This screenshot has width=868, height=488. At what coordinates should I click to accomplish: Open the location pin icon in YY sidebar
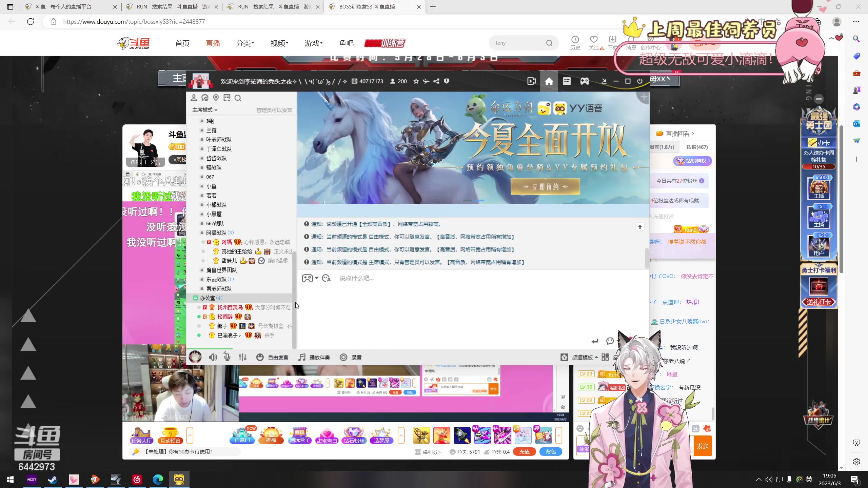point(216,98)
